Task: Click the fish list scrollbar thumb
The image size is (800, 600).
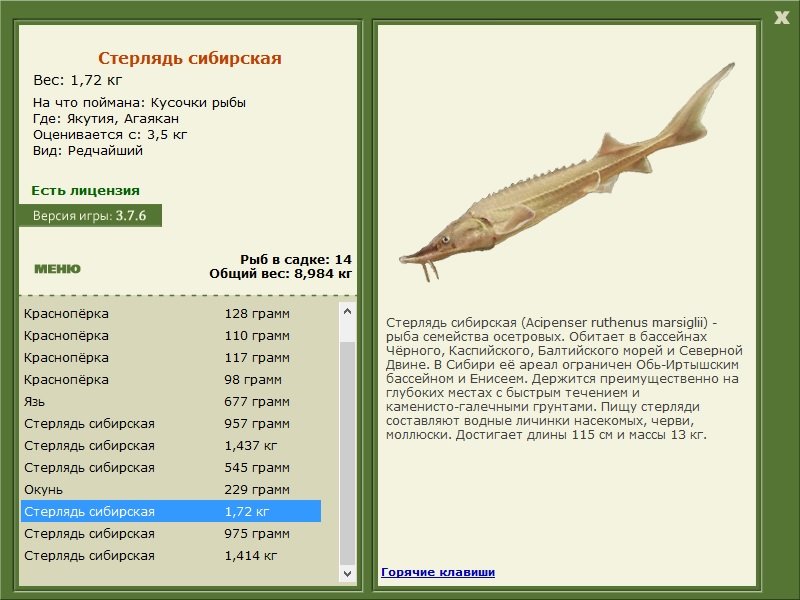Action: pos(347,453)
